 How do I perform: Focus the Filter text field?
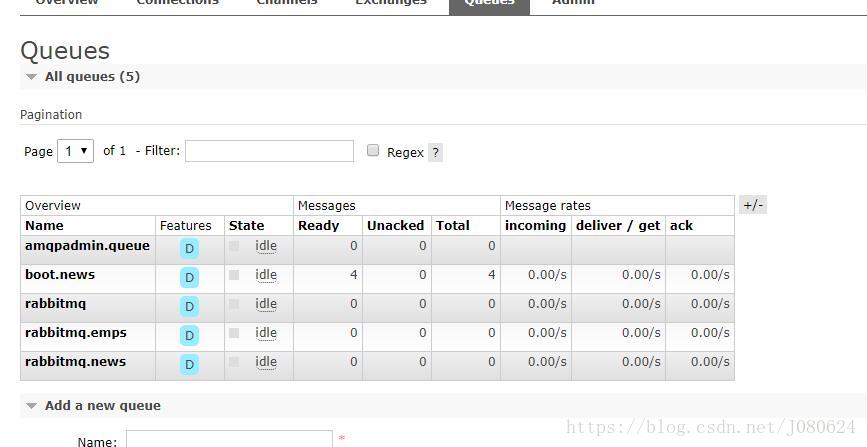pos(269,151)
